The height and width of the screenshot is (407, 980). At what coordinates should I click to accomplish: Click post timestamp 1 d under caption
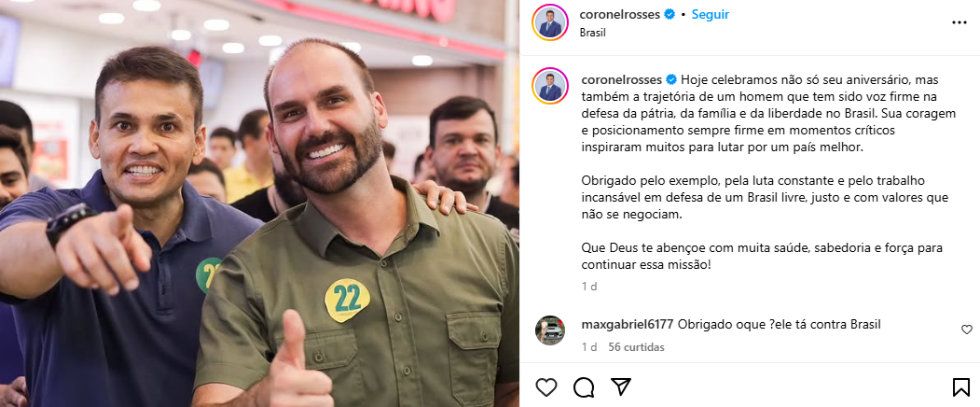tap(588, 287)
